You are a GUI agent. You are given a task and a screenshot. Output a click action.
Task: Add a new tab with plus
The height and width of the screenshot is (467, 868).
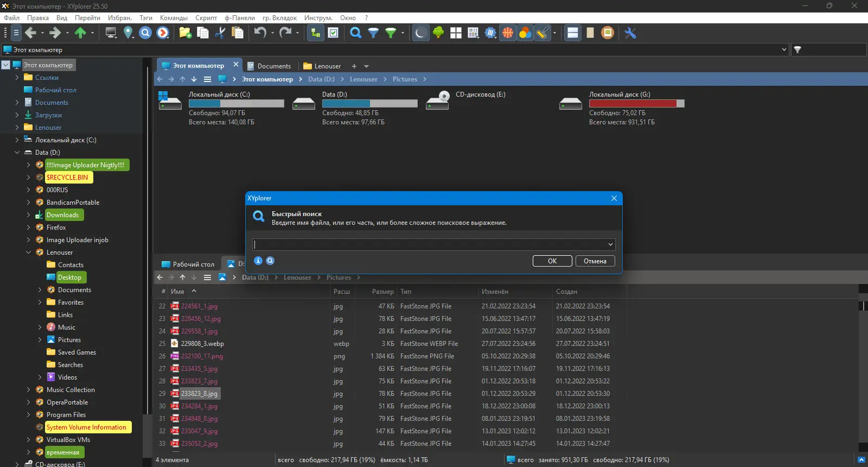pos(354,66)
